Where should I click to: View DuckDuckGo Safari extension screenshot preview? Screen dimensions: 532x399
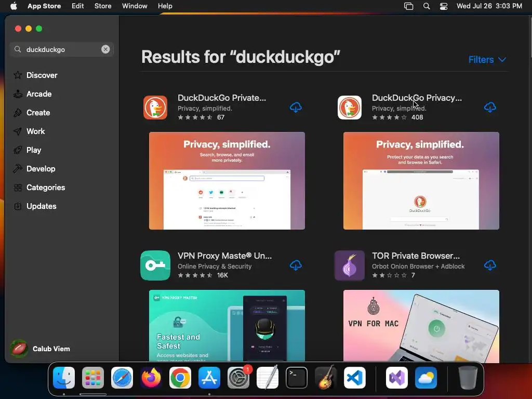pos(421,181)
